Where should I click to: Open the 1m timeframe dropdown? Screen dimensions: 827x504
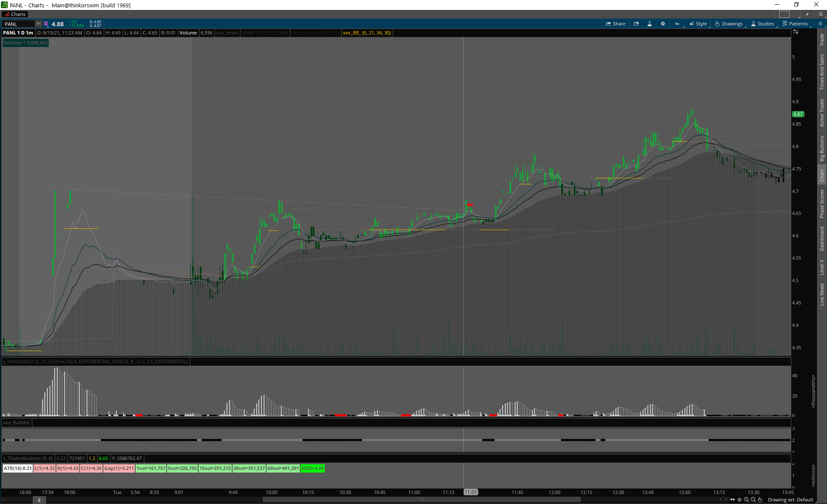pyautogui.click(x=677, y=24)
